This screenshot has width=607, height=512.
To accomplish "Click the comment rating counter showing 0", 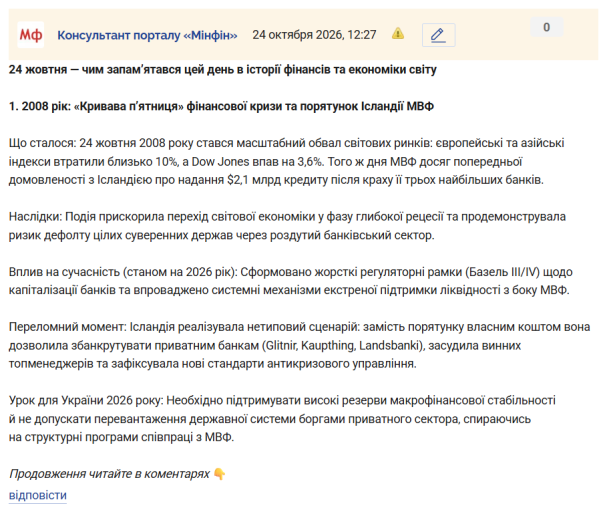I will 547,27.
